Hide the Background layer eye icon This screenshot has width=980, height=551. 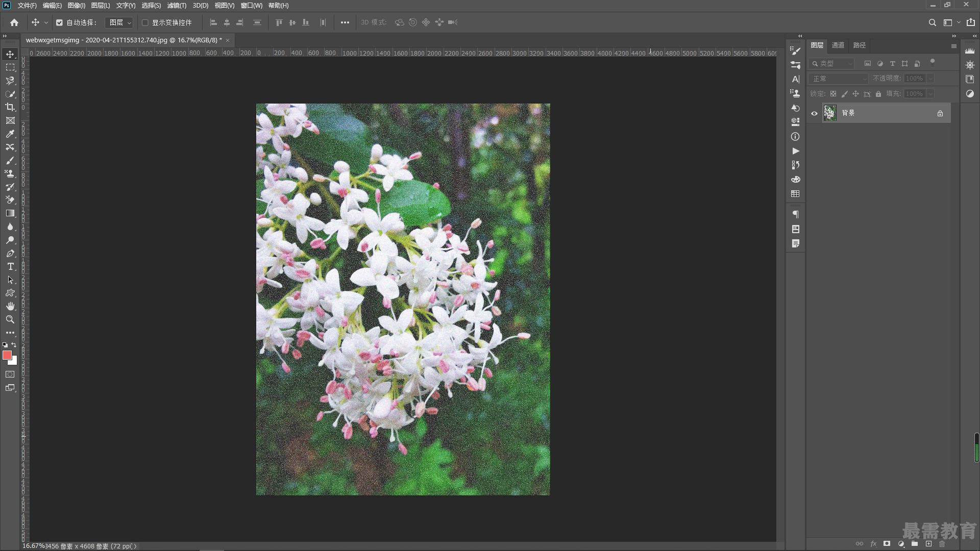coord(814,113)
